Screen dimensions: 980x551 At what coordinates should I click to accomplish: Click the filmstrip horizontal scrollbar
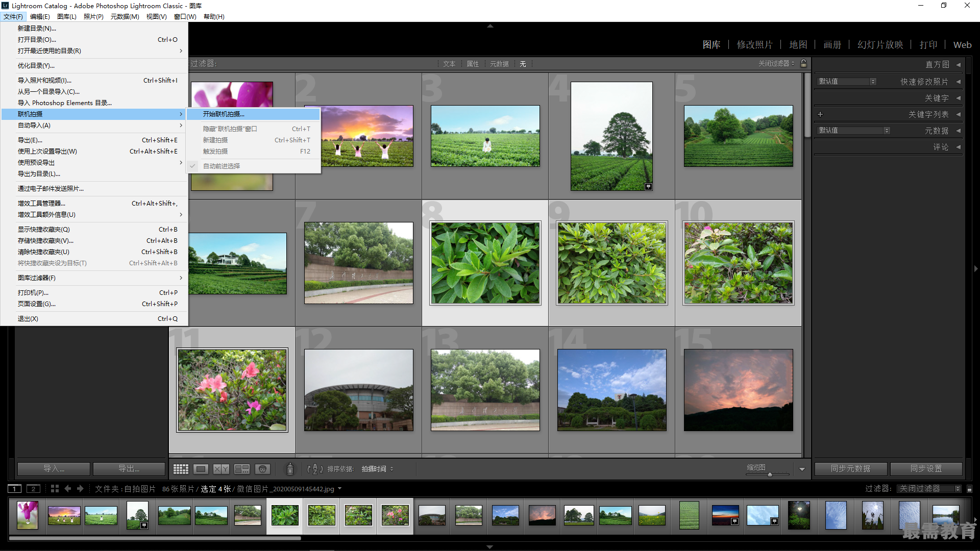pos(155,538)
